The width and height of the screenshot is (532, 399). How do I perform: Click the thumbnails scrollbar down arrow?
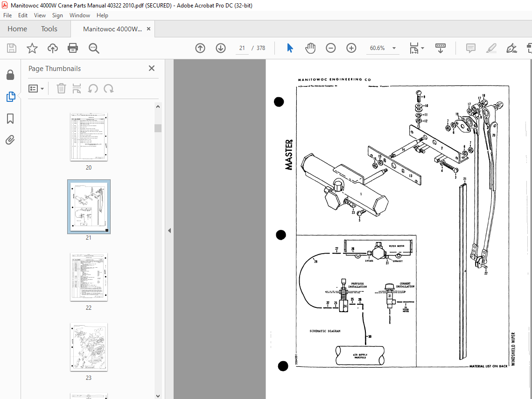158,396
